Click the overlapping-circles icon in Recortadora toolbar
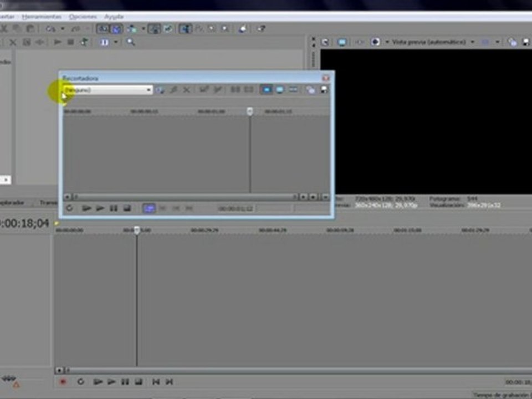Image resolution: width=532 pixels, height=399 pixels. pyautogui.click(x=310, y=90)
